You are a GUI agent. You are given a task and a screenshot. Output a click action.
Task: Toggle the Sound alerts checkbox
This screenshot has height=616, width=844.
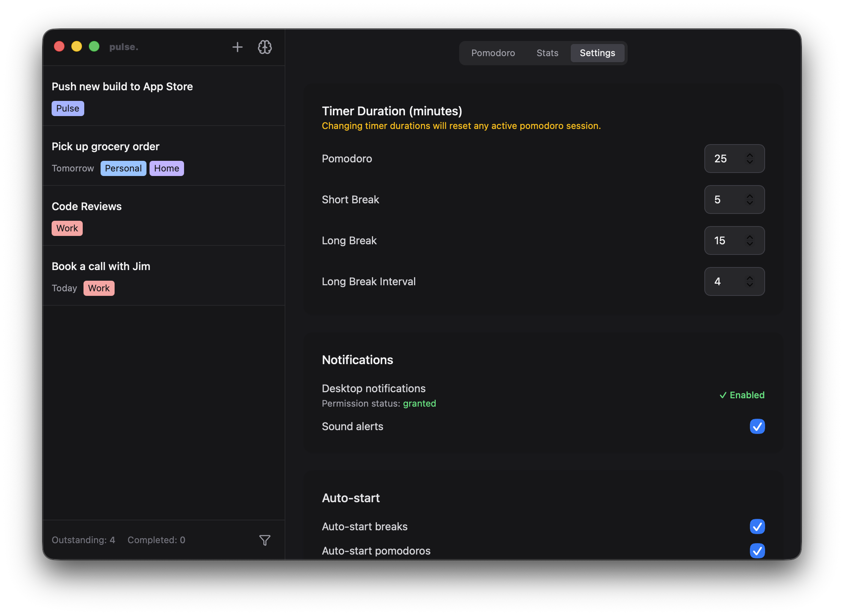click(x=757, y=426)
